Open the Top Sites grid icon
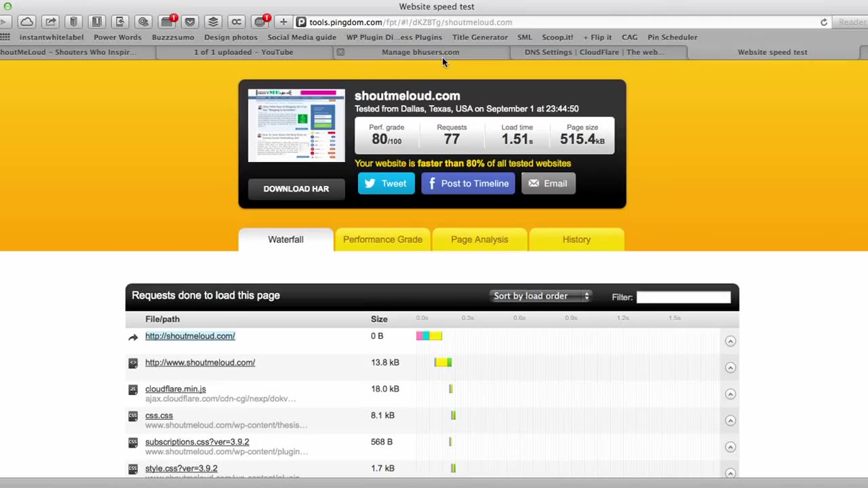868x488 pixels. pos(5,37)
